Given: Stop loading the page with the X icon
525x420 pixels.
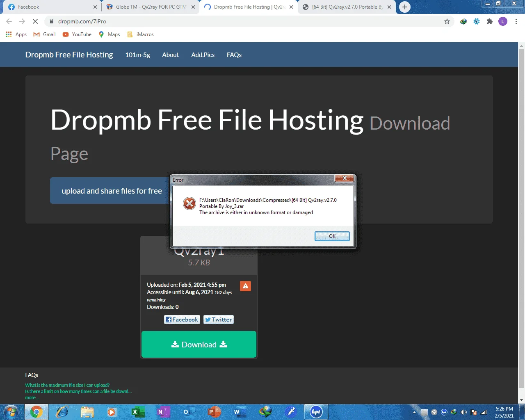Looking at the screenshot, I should tap(35, 21).
